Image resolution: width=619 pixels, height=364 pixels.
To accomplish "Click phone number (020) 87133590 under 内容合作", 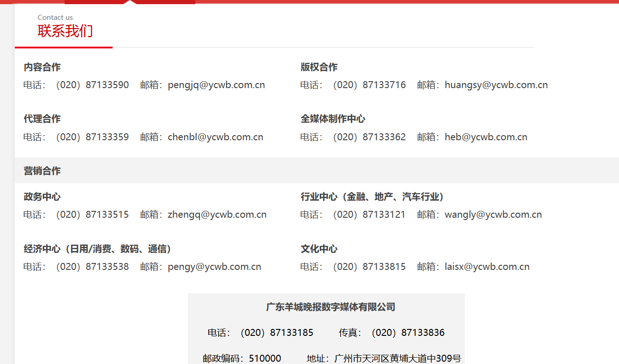I will pos(92,84).
